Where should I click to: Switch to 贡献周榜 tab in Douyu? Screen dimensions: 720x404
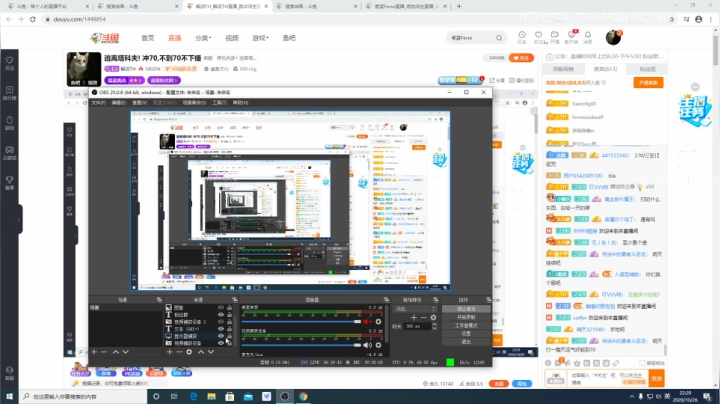click(563, 69)
